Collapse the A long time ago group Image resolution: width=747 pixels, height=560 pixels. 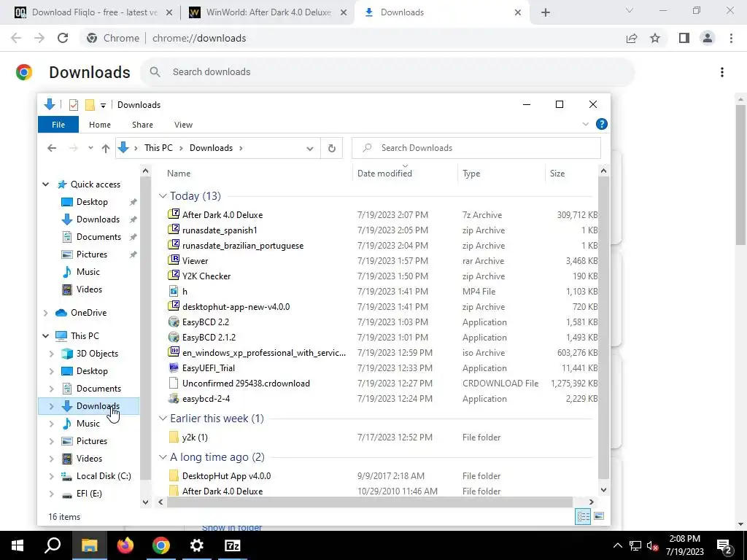click(163, 457)
